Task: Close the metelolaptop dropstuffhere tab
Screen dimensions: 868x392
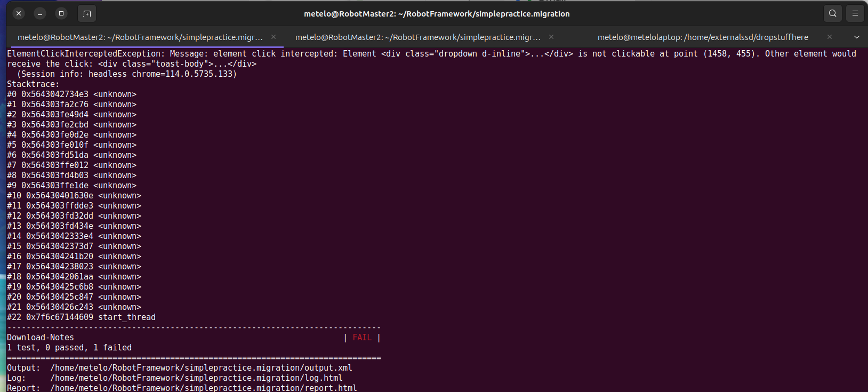Action: [x=829, y=37]
